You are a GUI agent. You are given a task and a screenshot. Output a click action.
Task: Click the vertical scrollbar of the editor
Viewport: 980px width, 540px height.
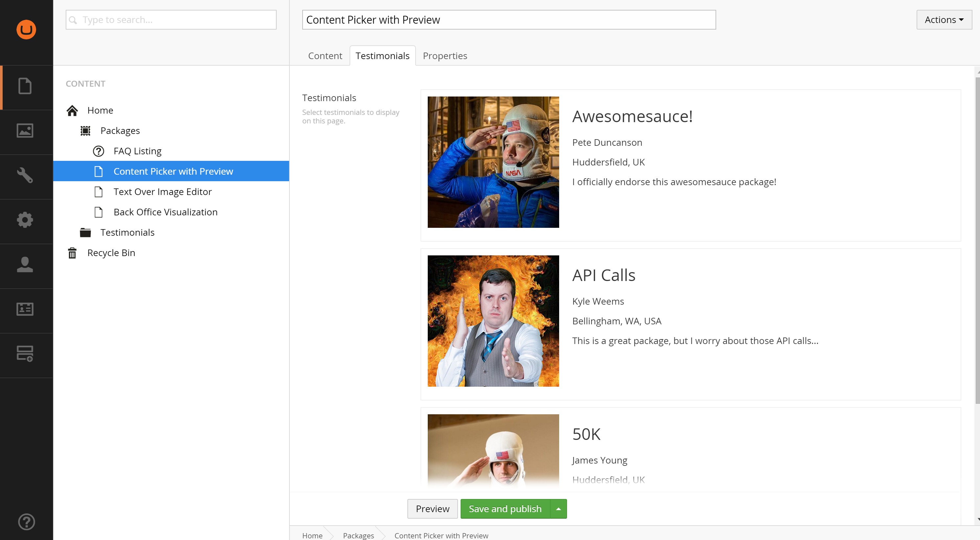(977, 240)
